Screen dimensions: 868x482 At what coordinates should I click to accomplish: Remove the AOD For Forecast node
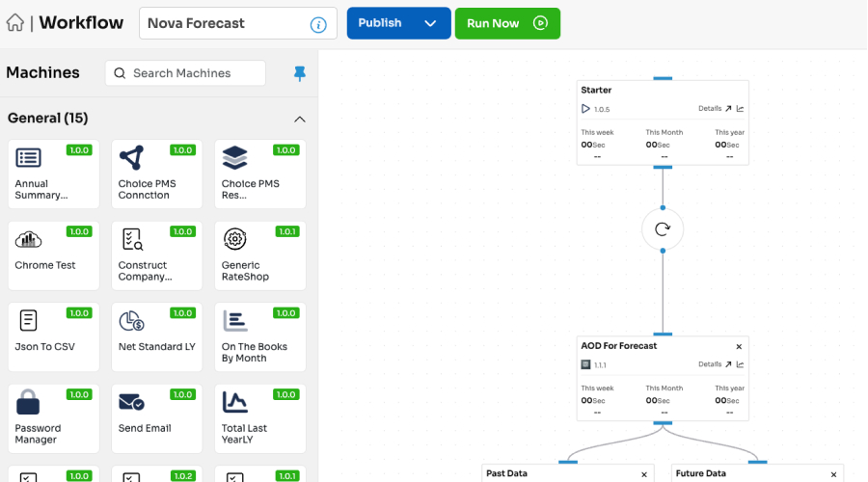tap(739, 346)
